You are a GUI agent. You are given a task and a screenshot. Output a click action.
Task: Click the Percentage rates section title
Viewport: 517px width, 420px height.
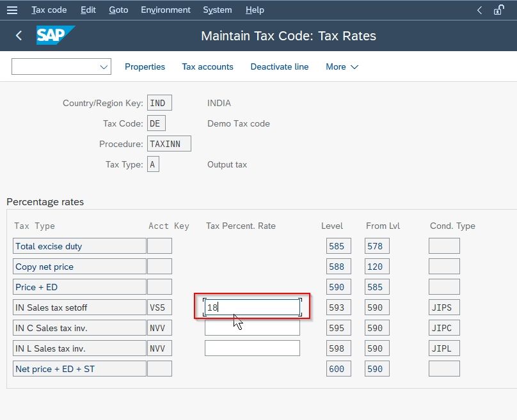pos(45,201)
